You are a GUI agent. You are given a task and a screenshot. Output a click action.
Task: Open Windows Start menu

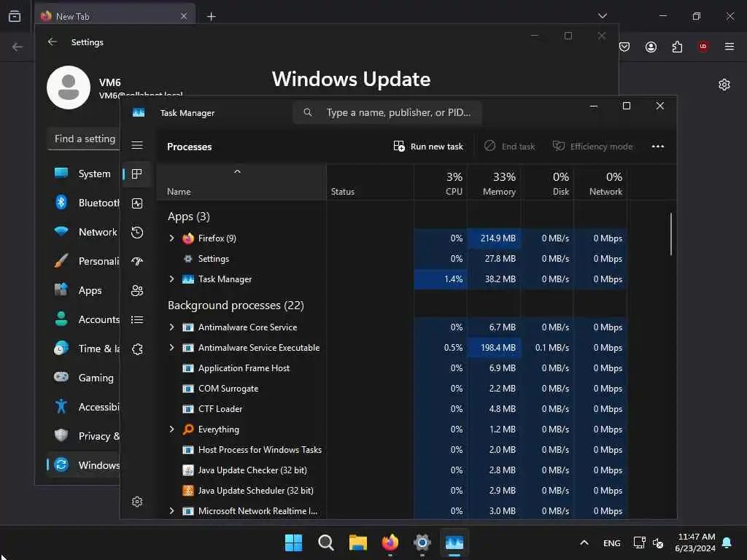click(x=293, y=542)
